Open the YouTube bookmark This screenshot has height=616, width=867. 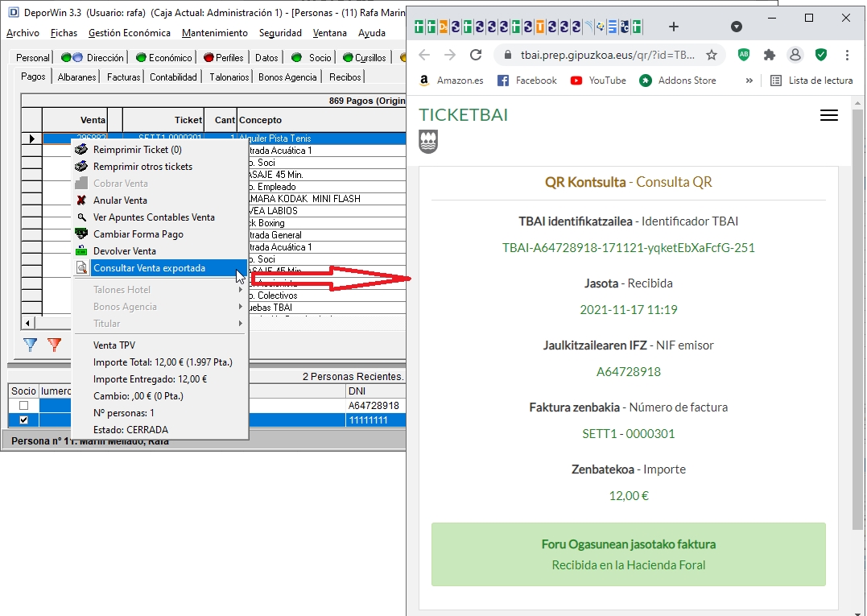(x=598, y=81)
